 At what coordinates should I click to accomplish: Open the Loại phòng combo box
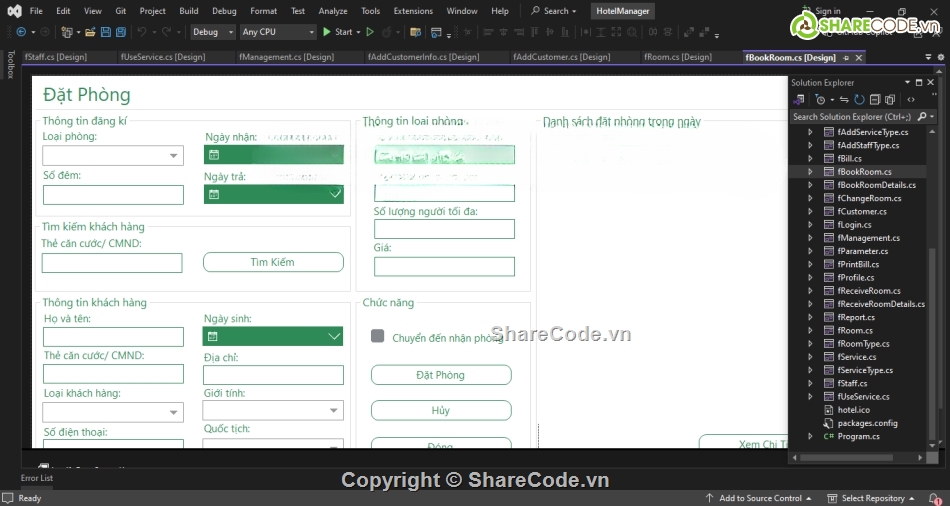[x=113, y=156]
